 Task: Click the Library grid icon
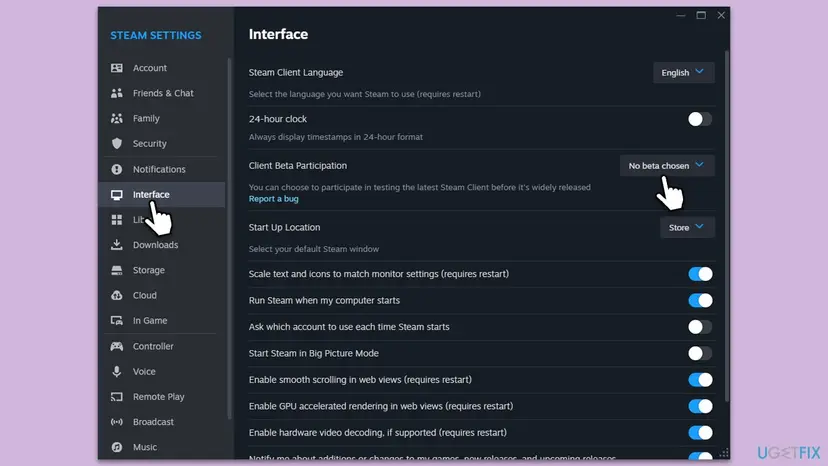pyautogui.click(x=117, y=219)
